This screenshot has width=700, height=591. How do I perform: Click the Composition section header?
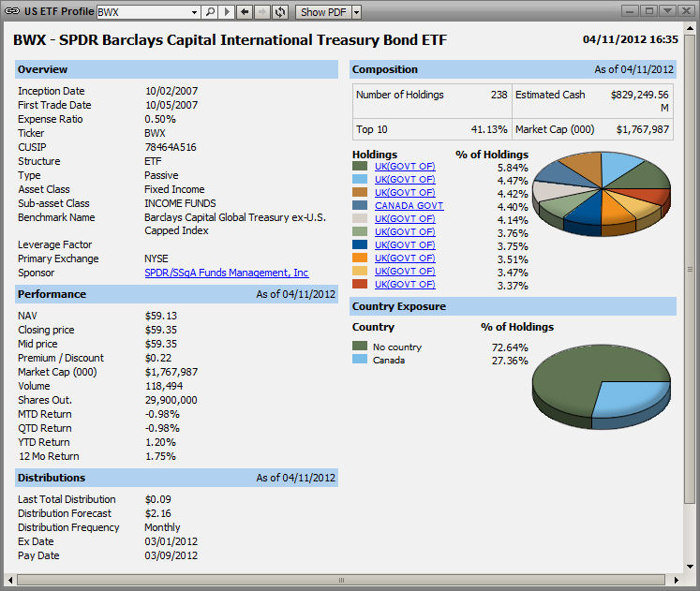tap(513, 69)
